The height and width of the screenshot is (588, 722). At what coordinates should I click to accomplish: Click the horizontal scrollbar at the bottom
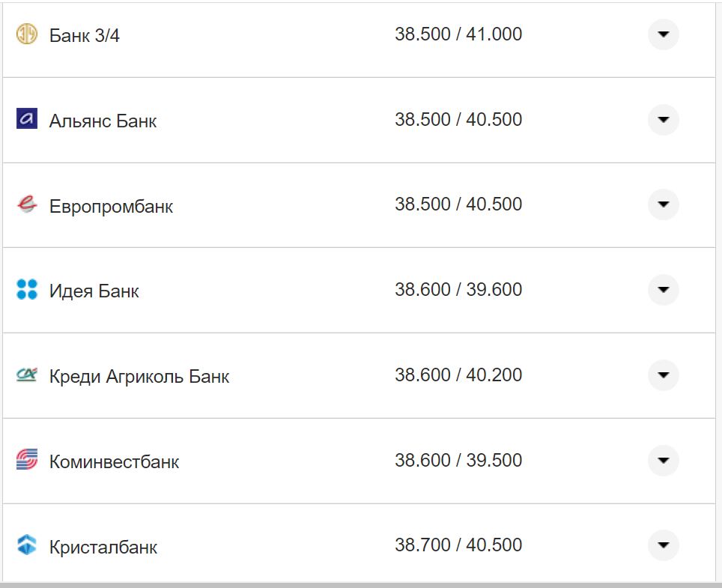[x=360, y=584]
